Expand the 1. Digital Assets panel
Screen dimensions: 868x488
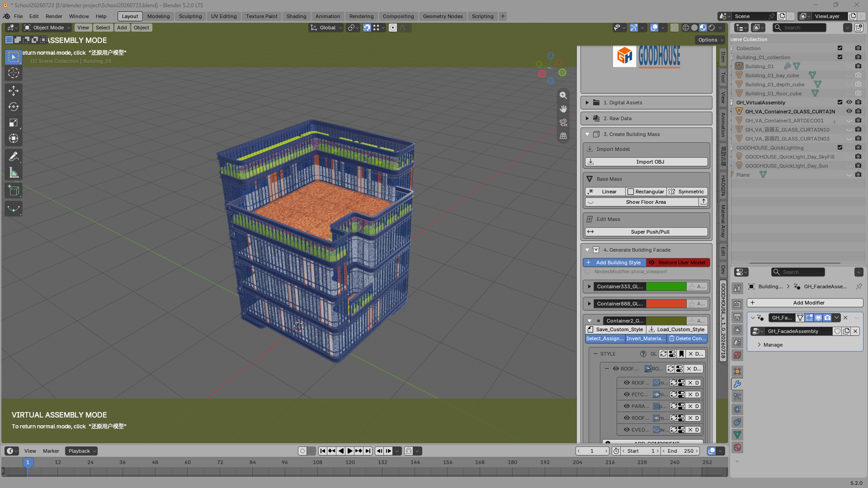(646, 103)
